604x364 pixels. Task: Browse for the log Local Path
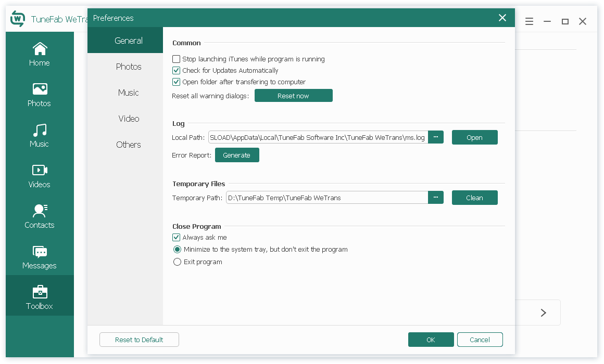coord(436,137)
